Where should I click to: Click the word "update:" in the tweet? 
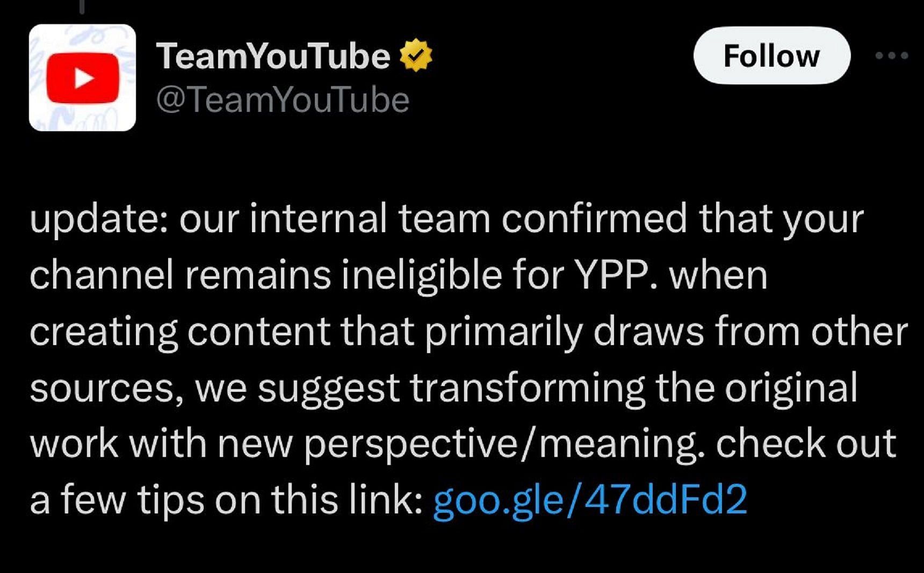tap(97, 219)
